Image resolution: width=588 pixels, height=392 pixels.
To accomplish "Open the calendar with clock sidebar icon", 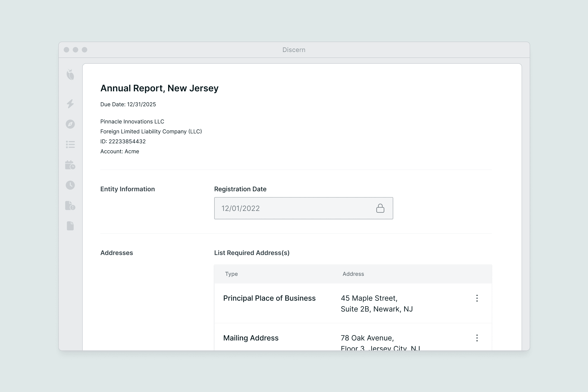I will [70, 165].
